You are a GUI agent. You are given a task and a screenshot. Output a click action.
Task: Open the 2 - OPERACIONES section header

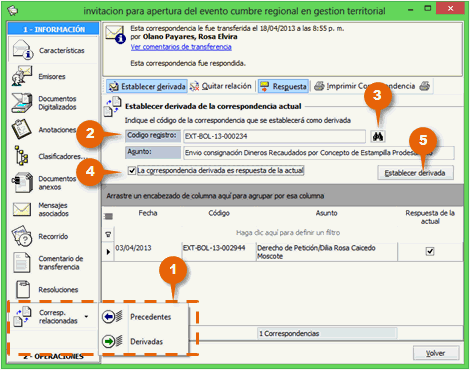pyautogui.click(x=53, y=357)
